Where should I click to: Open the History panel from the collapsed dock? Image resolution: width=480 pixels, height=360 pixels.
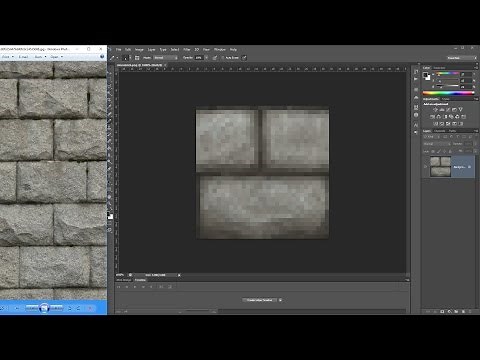tap(416, 72)
